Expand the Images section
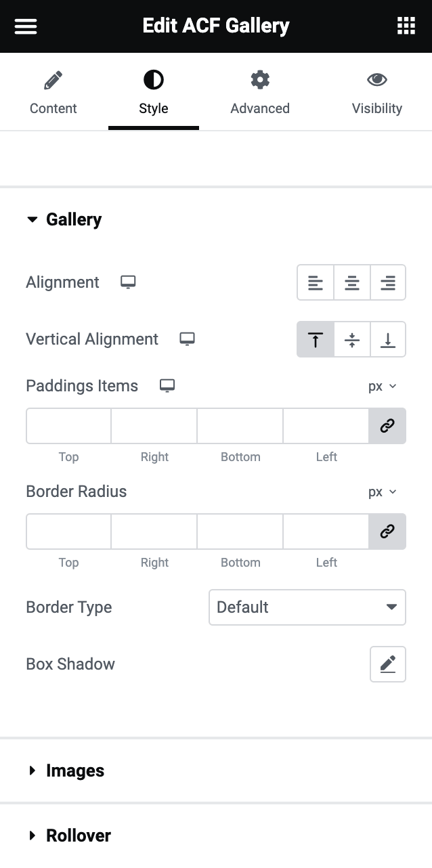 tap(74, 771)
